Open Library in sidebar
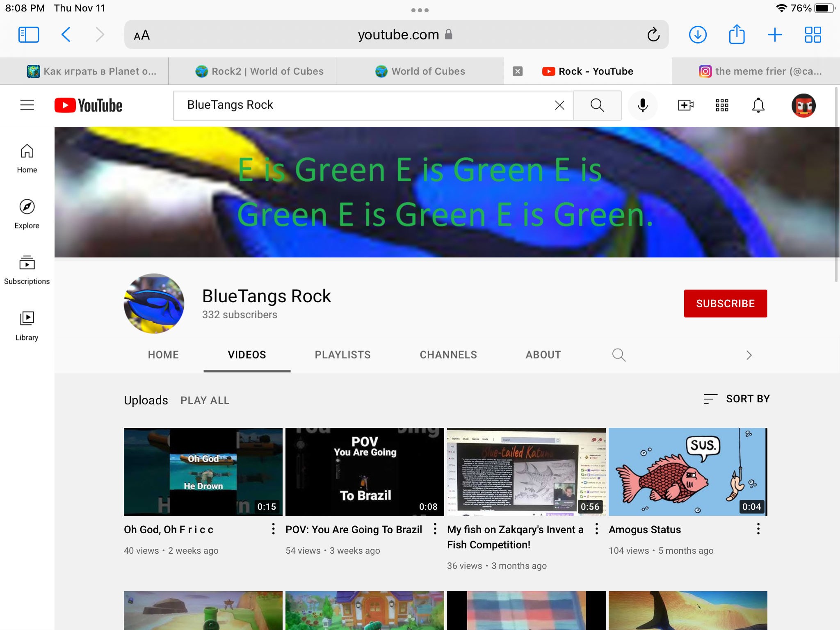This screenshot has height=630, width=840. 27,326
